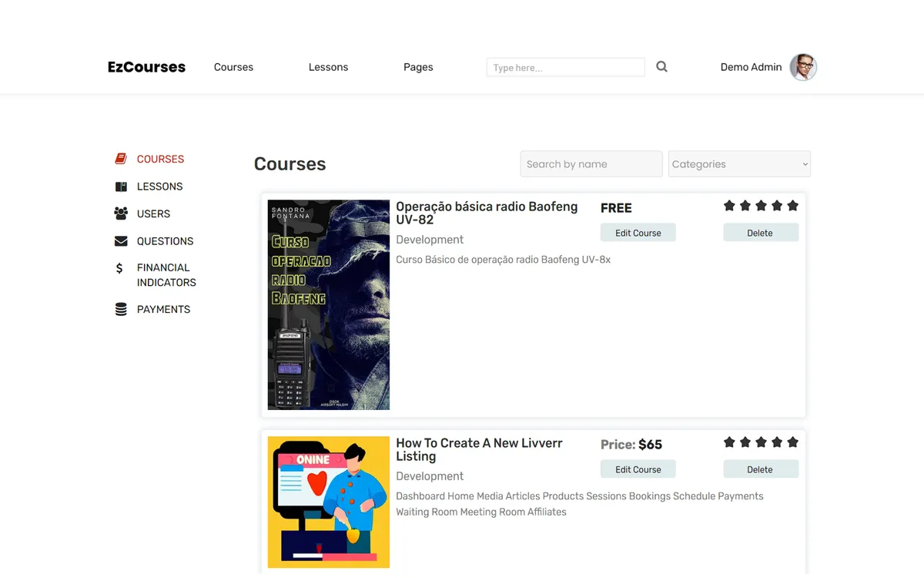Click the Demo Admin user name
Viewport: 924px width, 578px height.
(x=751, y=67)
